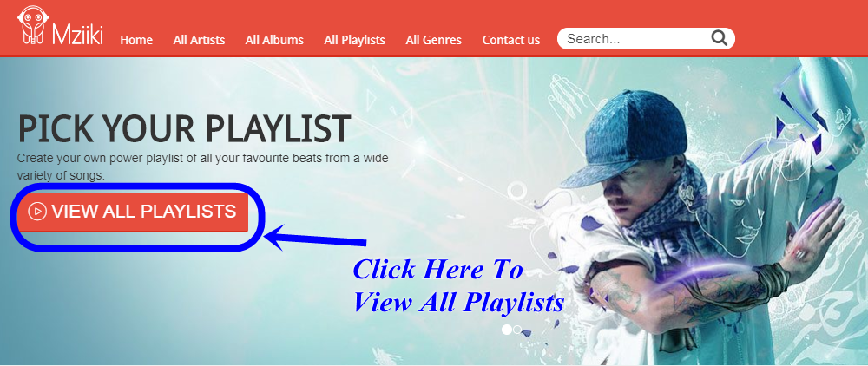
Task: Navigate to All Playlists in navbar
Action: (x=355, y=40)
